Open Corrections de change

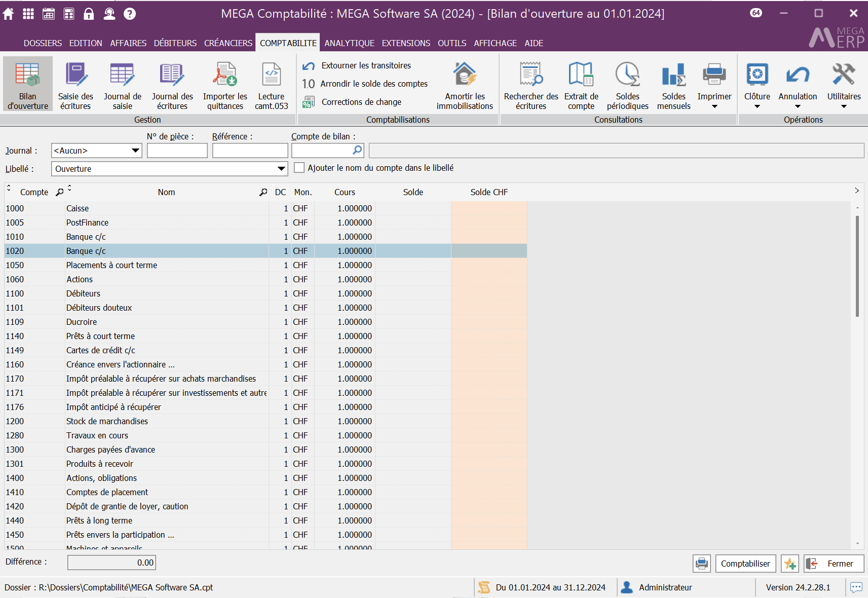coord(352,102)
